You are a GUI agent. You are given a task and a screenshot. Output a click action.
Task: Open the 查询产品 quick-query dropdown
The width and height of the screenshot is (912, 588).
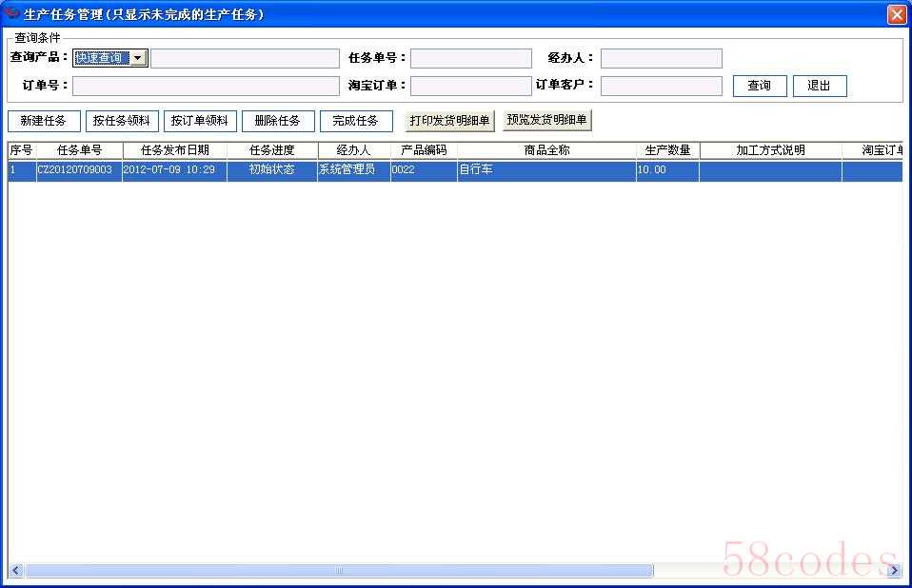[x=138, y=59]
